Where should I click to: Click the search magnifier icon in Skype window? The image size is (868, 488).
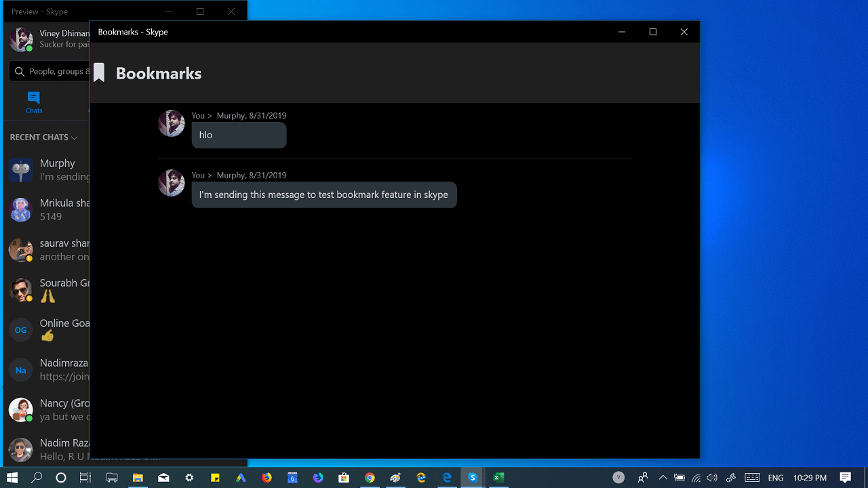pos(20,71)
